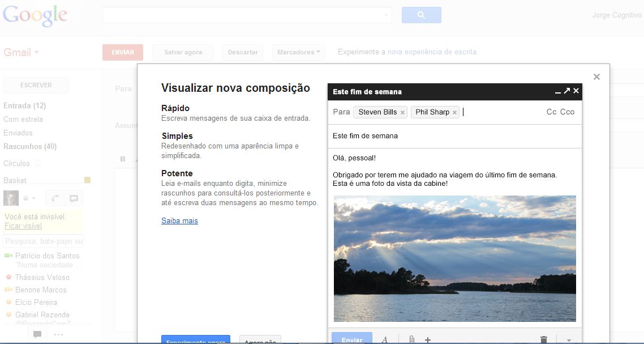Open Rascunhos (40) drafts folder
Image resolution: width=644 pixels, height=344 pixels.
click(29, 146)
